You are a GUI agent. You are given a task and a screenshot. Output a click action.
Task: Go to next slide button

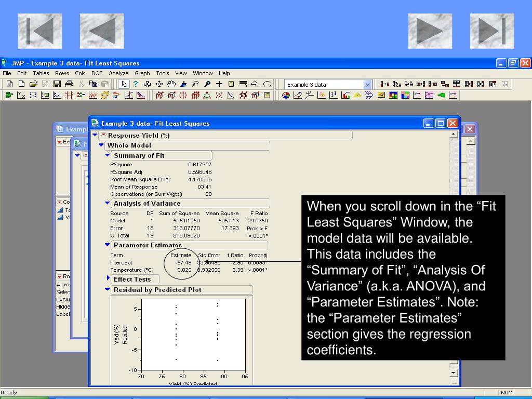tap(430, 31)
